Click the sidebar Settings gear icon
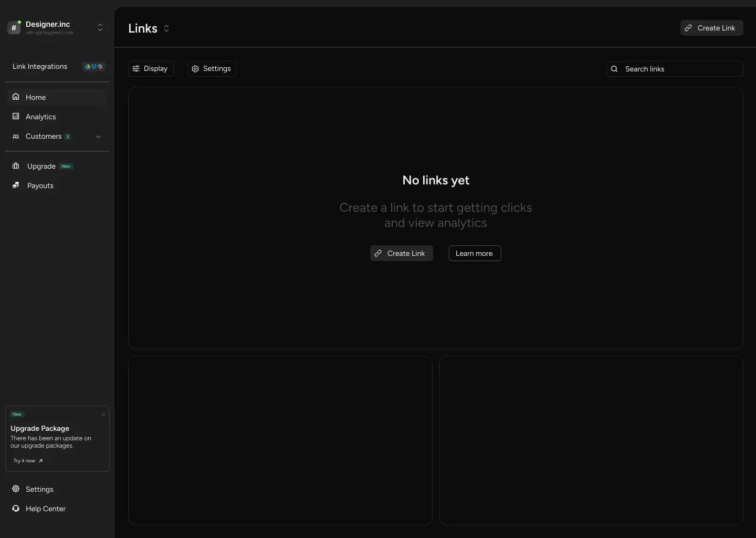 16,489
